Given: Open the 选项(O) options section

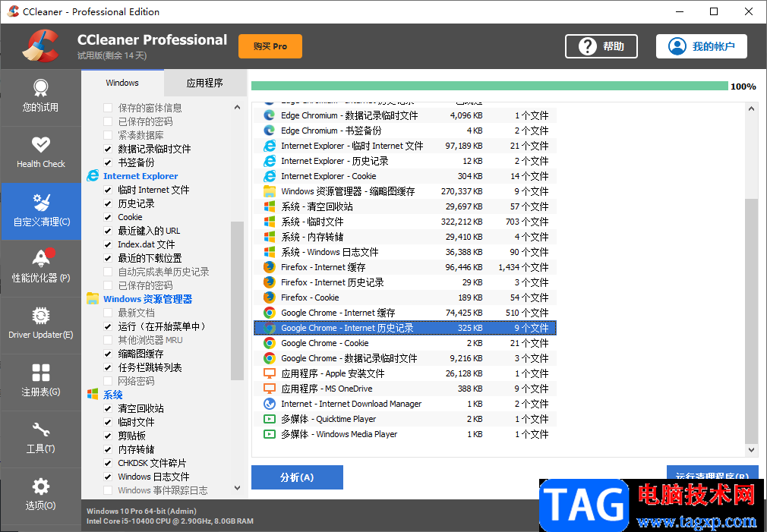Looking at the screenshot, I should (x=40, y=496).
